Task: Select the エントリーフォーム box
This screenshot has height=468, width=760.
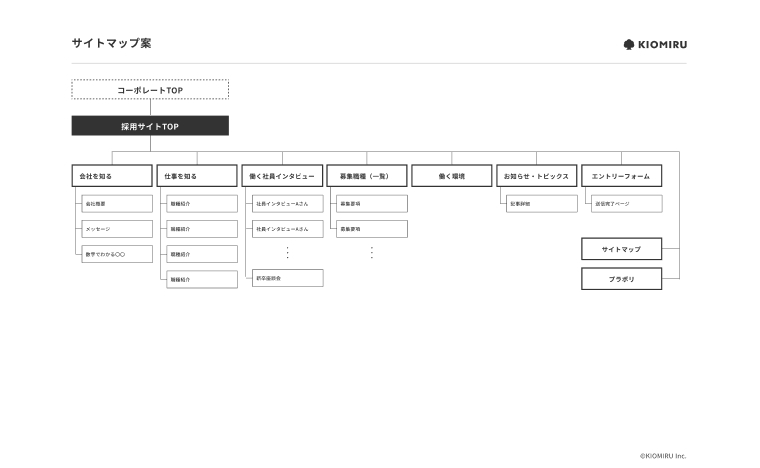Action: tap(621, 176)
